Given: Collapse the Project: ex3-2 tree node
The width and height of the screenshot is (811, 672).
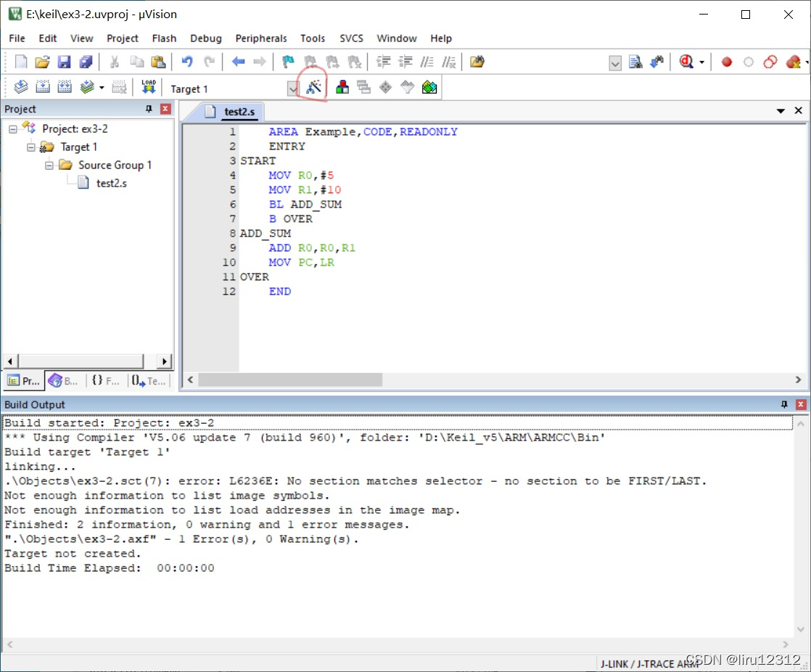Looking at the screenshot, I should (13, 129).
